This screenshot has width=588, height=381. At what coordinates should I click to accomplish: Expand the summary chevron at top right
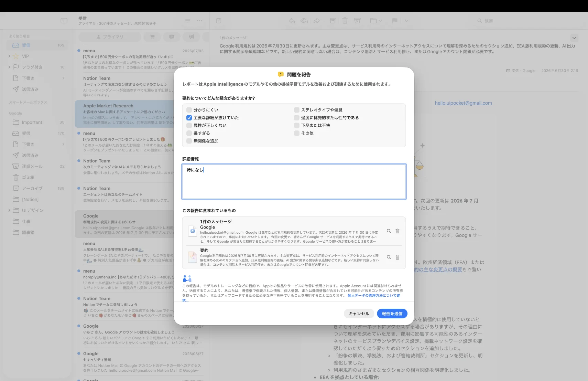[x=574, y=38]
